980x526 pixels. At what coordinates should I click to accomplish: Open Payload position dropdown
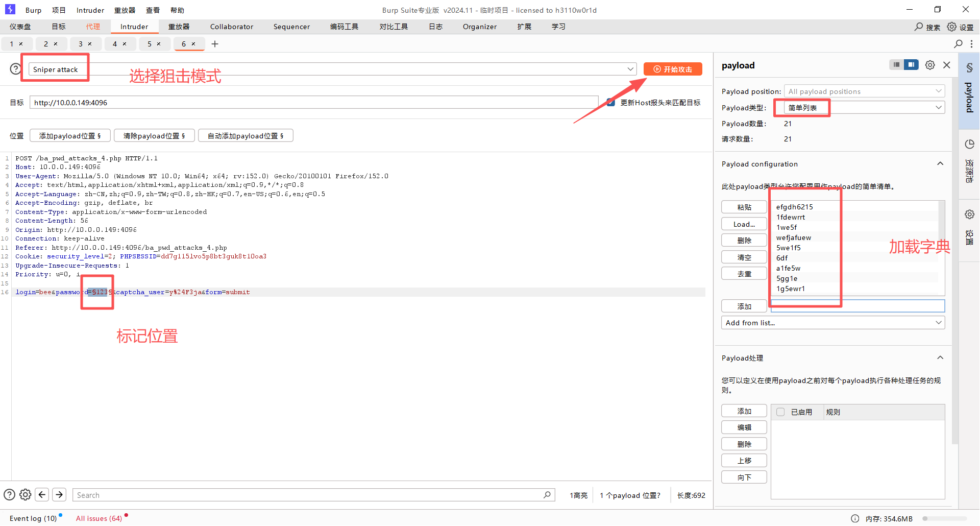865,91
